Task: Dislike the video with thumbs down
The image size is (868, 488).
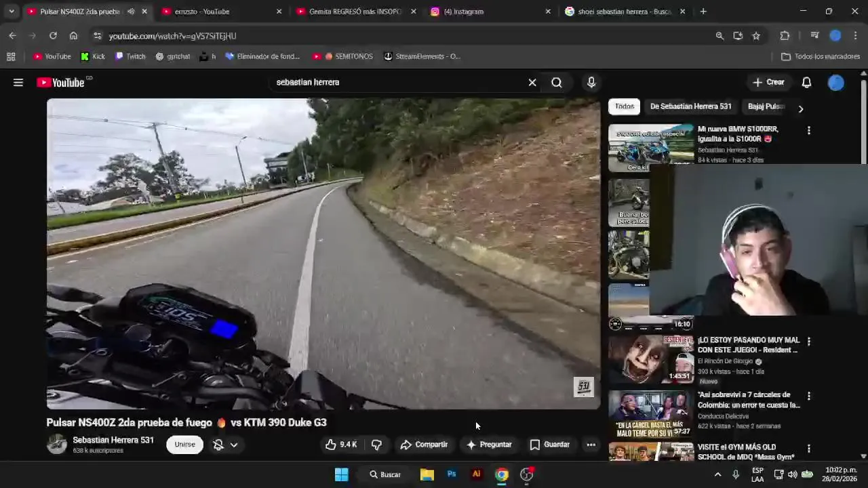Action: click(377, 445)
